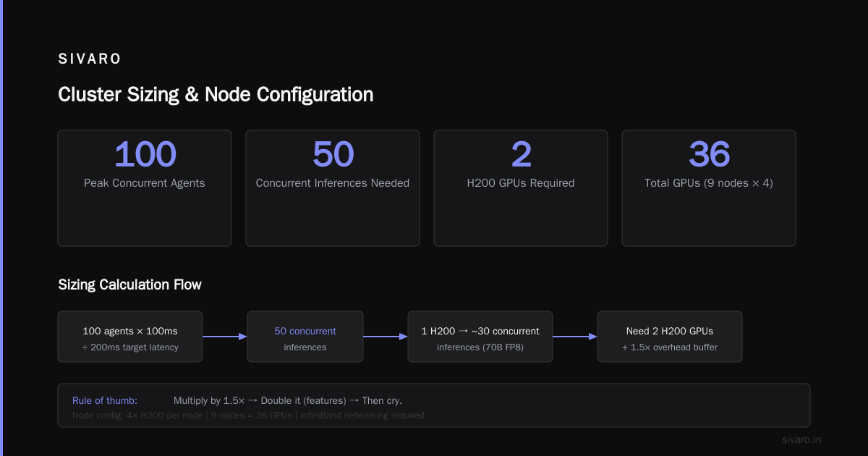This screenshot has width=868, height=456.
Task: Click the inferences (70B FP8) text
Action: (480, 347)
